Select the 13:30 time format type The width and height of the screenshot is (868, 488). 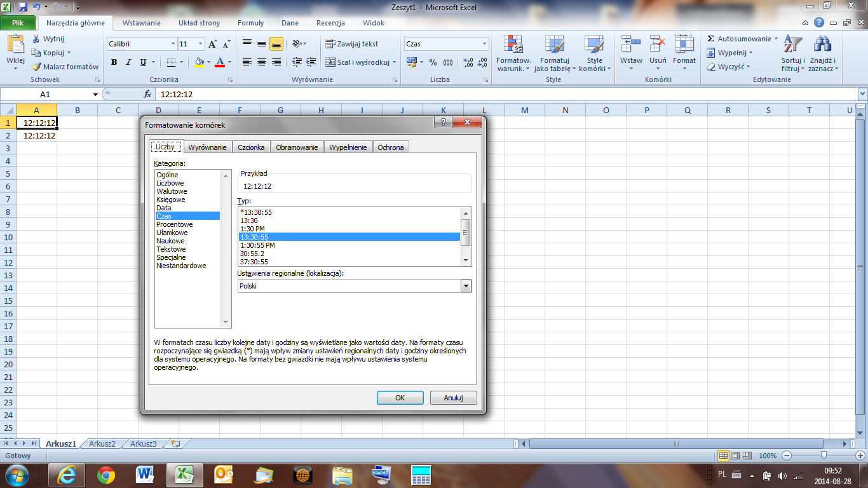click(x=250, y=222)
